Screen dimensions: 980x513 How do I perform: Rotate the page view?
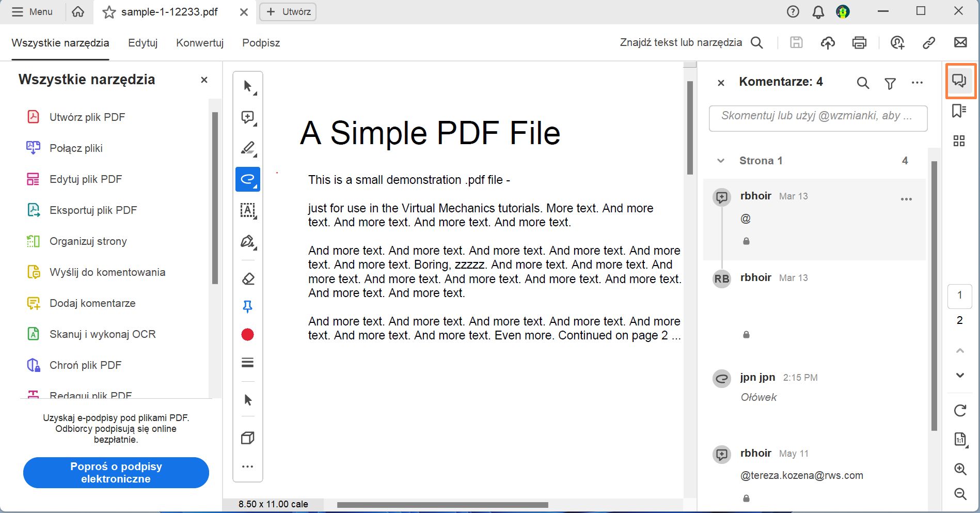[x=960, y=411]
